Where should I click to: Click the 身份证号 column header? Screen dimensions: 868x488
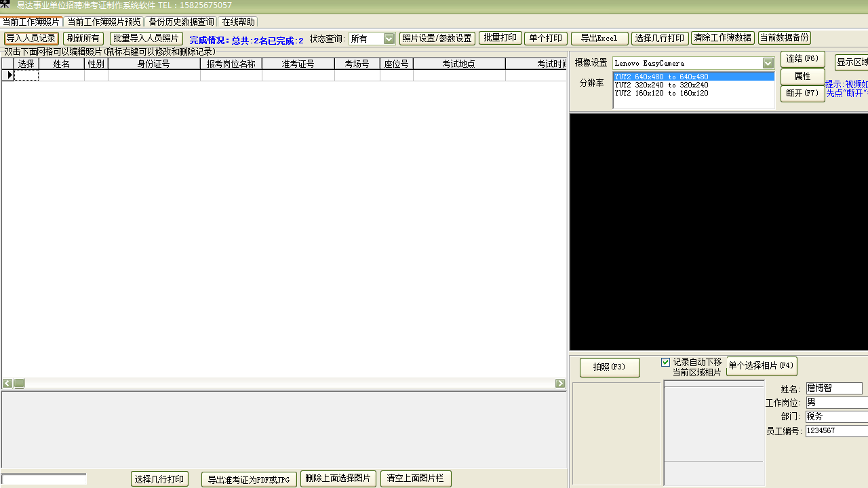(154, 64)
